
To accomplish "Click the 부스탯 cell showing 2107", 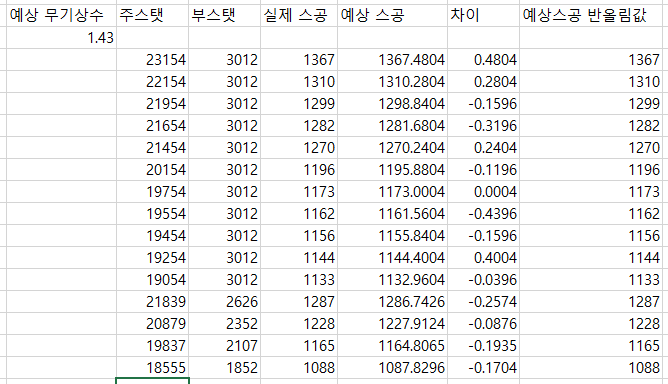I will point(225,346).
